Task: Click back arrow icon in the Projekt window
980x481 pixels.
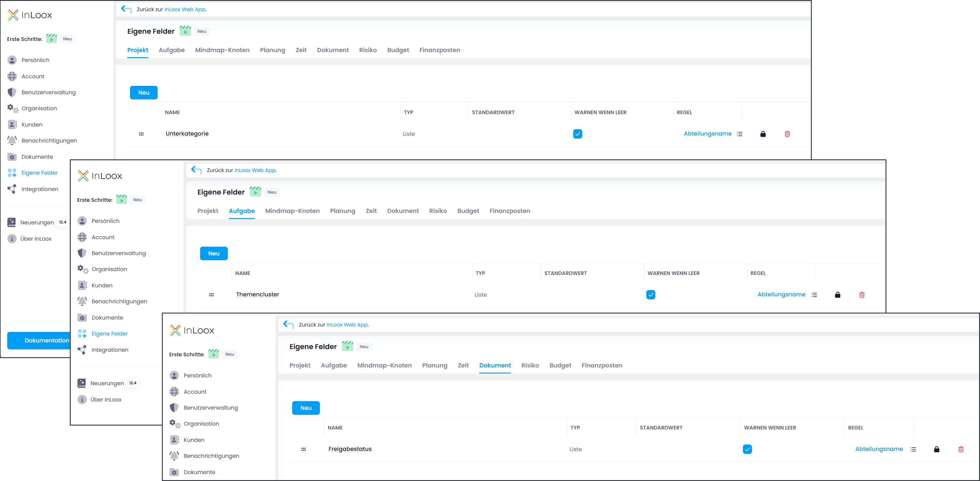Action: tap(126, 9)
